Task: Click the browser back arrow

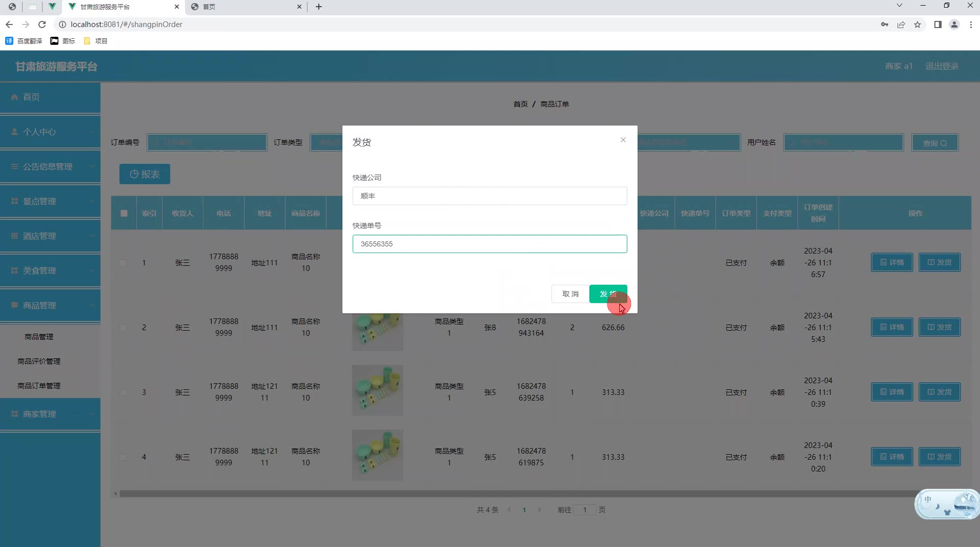Action: coord(9,24)
